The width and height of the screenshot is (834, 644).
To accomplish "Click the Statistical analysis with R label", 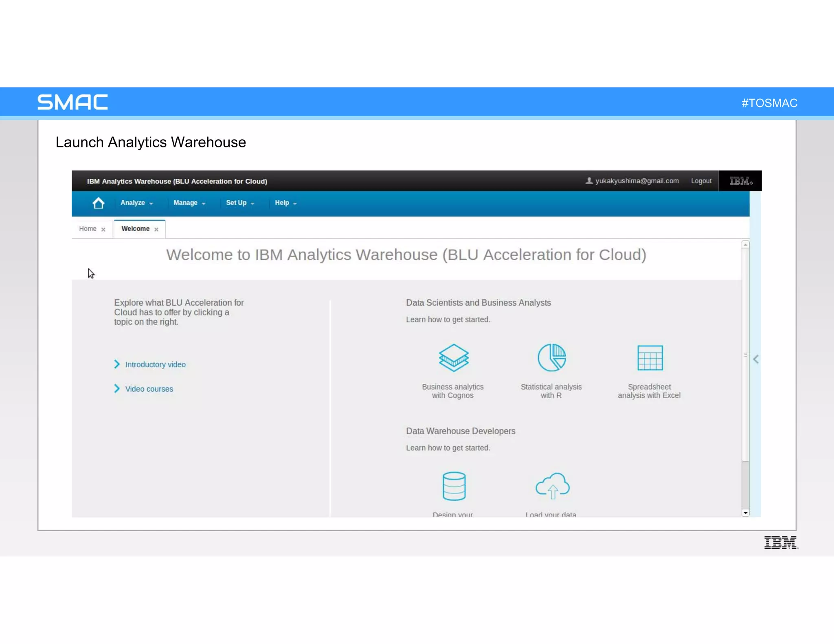I will (551, 391).
